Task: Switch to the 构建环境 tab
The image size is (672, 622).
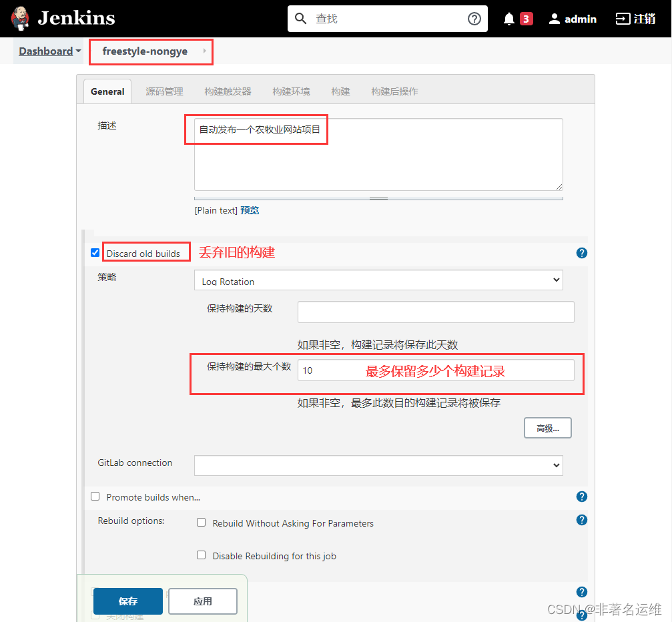Action: 291,91
